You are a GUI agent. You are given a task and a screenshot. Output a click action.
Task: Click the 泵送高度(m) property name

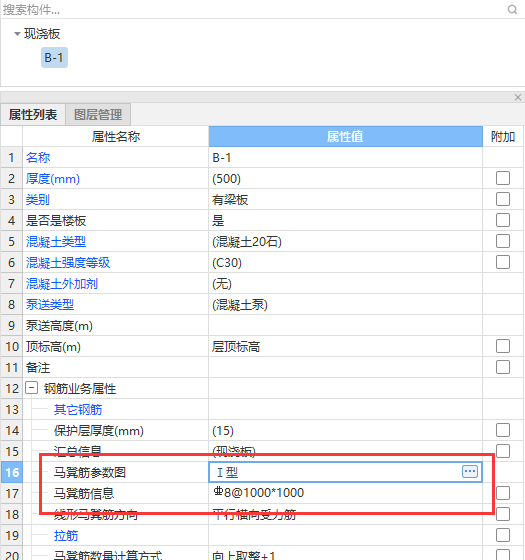point(59,326)
